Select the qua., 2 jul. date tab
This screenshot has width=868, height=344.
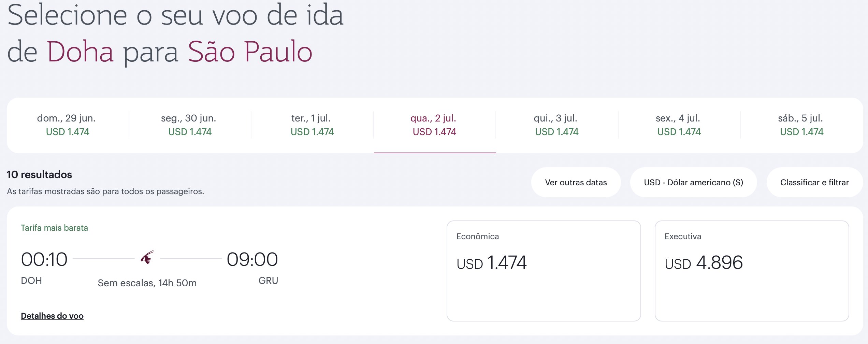[435, 125]
